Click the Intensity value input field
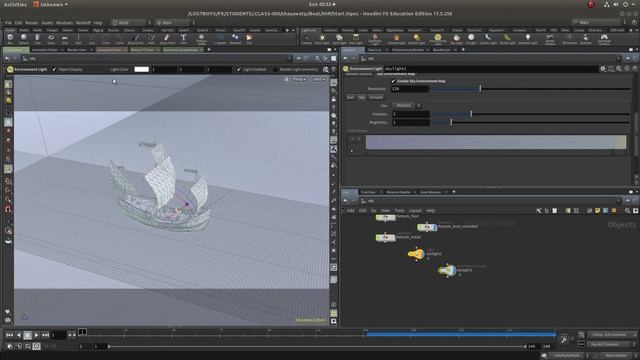640x360 pixels. click(x=411, y=114)
